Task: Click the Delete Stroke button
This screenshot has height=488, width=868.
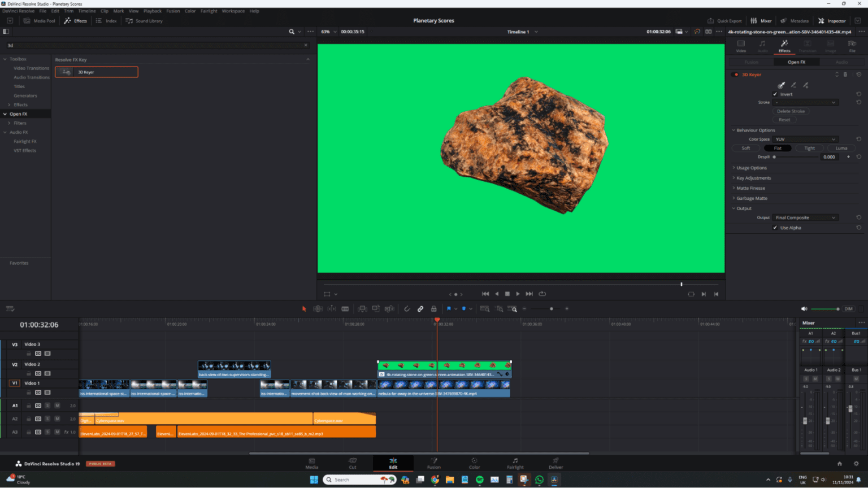Action: pyautogui.click(x=791, y=111)
